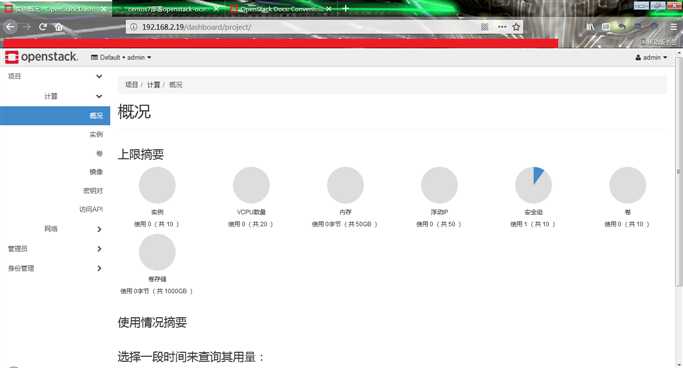Open 访问API in the sidebar
The image size is (683, 368).
click(91, 209)
